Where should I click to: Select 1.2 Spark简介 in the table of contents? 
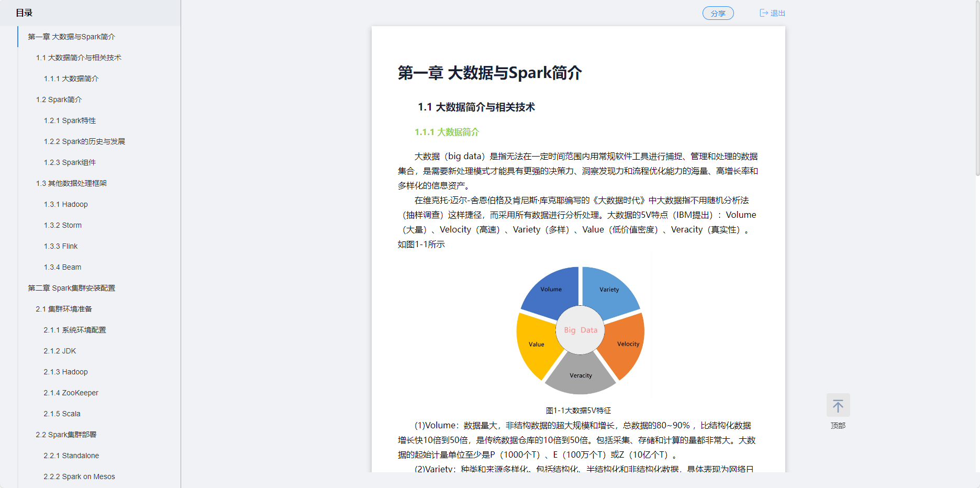pos(59,99)
